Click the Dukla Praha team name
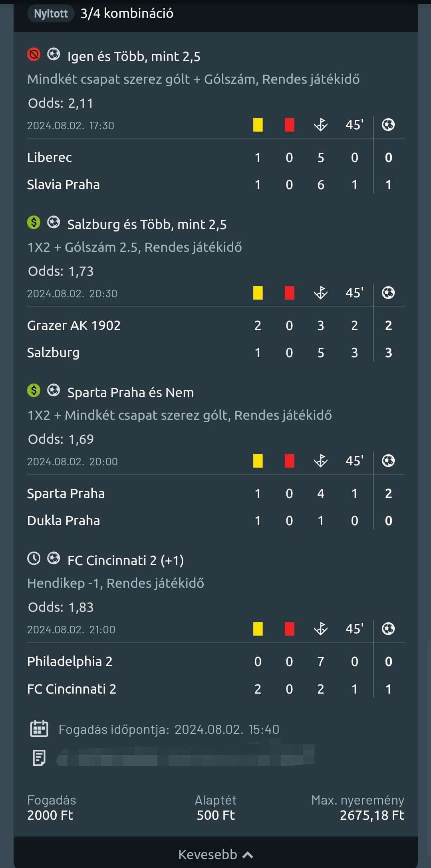The width and height of the screenshot is (431, 868). click(x=64, y=521)
